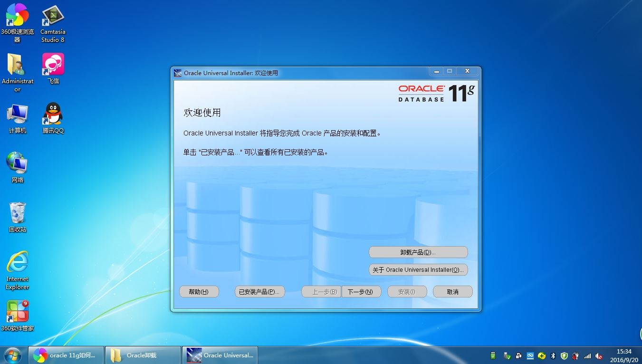642x364 pixels.
Task: Click the overlapping-windows tray icon
Action: 518,356
